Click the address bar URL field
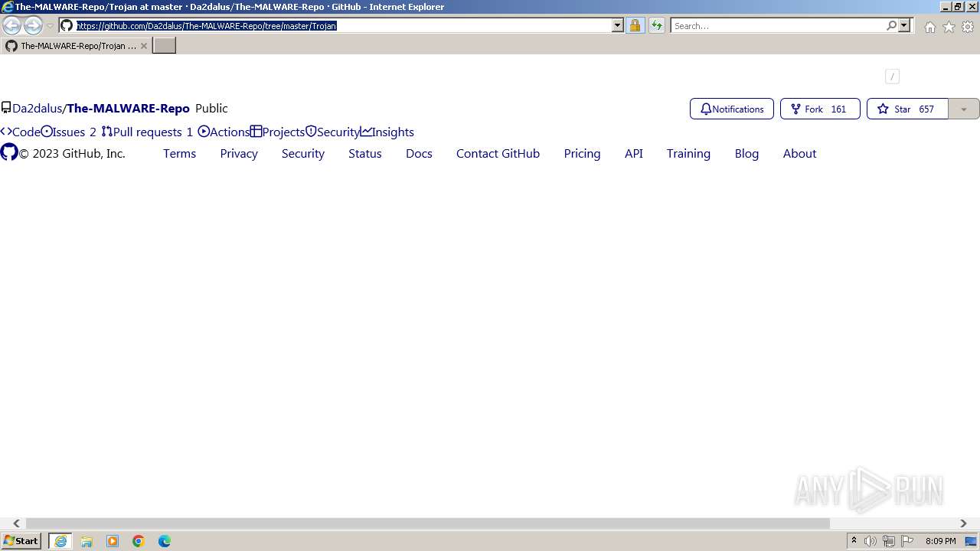 [x=343, y=25]
